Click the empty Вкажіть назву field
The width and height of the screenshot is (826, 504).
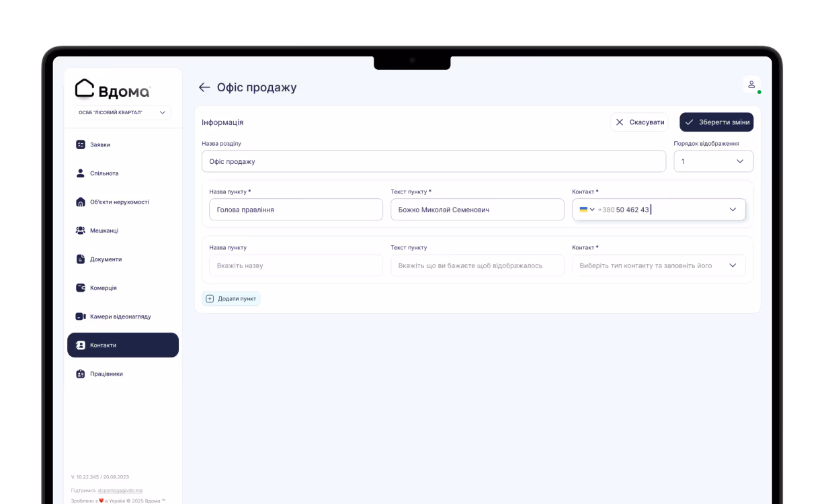coord(296,265)
